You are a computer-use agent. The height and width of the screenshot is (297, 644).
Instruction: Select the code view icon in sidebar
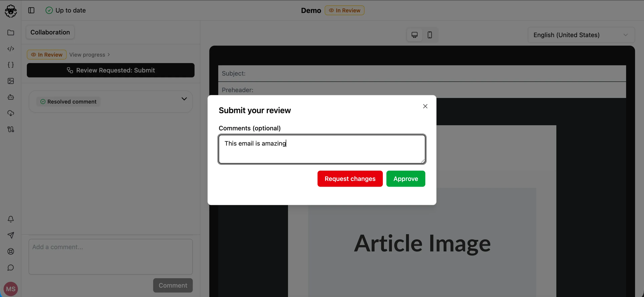click(x=11, y=49)
